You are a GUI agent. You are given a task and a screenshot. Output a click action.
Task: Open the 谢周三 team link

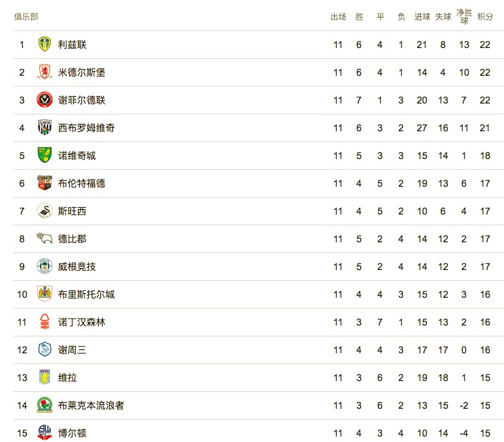click(72, 350)
